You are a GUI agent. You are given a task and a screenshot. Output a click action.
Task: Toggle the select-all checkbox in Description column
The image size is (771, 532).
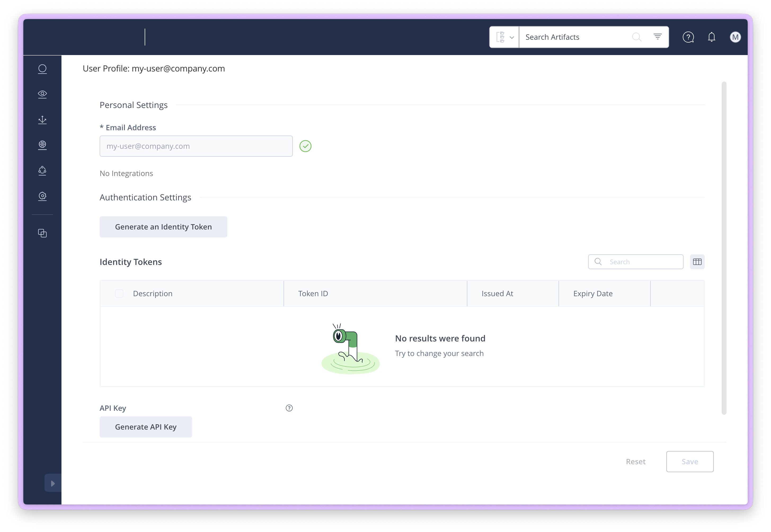click(119, 293)
